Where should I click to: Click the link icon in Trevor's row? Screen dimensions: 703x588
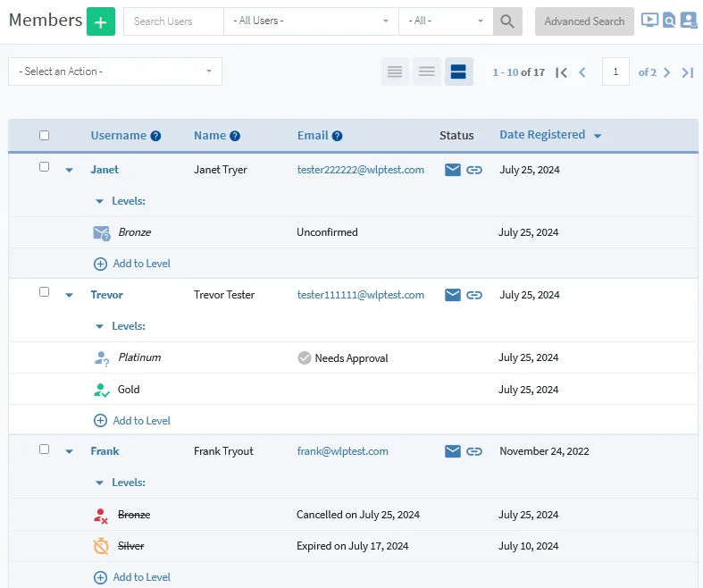[474, 295]
